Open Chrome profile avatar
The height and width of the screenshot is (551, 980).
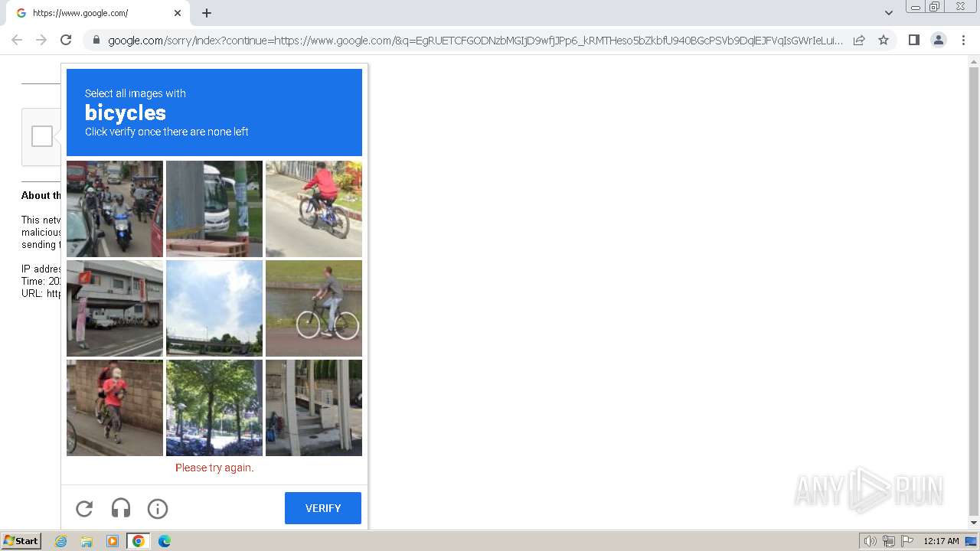pyautogui.click(x=939, y=40)
